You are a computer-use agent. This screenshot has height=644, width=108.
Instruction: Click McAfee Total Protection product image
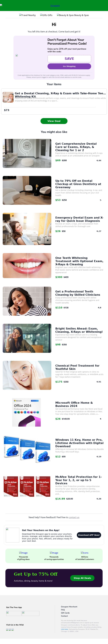point(27,486)
